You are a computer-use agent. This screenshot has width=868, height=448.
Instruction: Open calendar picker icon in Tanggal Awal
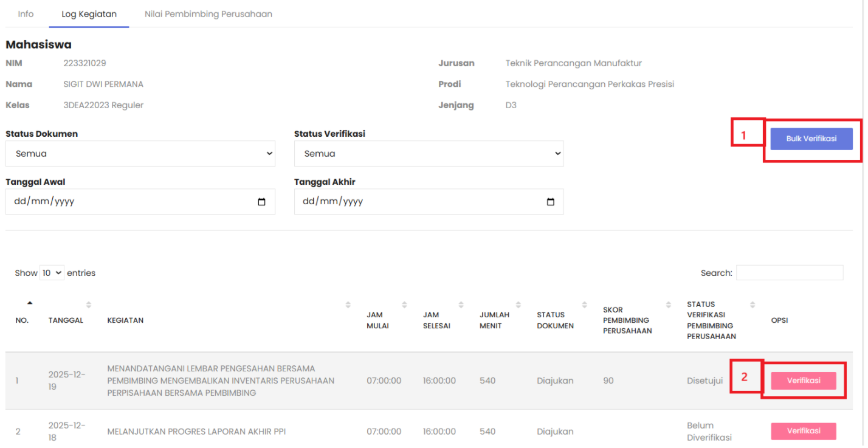pos(262,202)
